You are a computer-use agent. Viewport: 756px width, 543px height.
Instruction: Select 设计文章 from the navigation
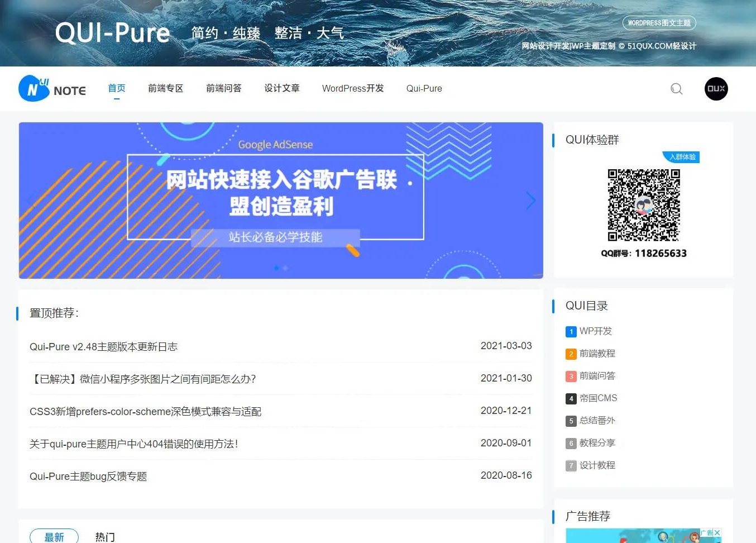[281, 88]
